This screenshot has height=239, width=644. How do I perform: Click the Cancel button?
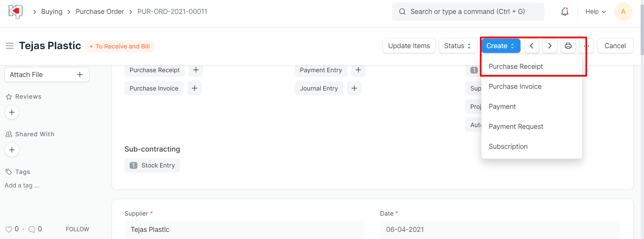(615, 46)
